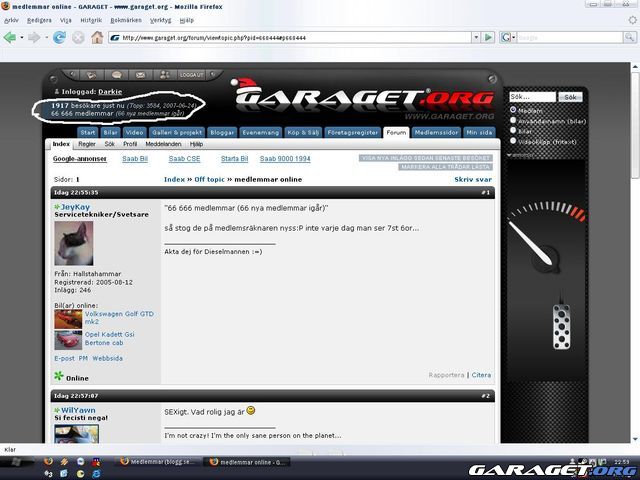Viewport: 640px width, 480px height.
Task: Click the 'Visa nya inlägg sedan senaste besöket' button
Action: coord(426,158)
